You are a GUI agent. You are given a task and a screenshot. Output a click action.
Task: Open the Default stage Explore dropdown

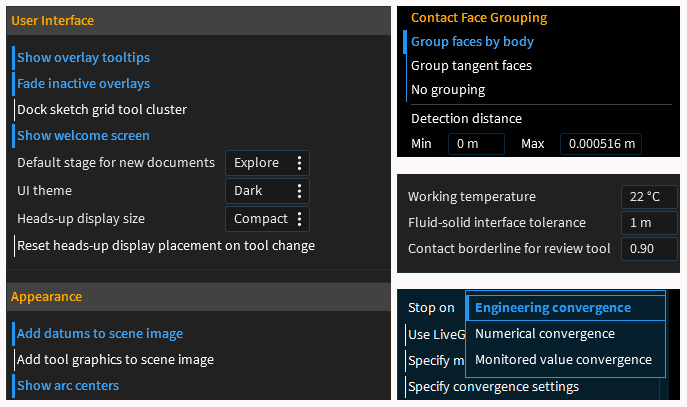click(x=267, y=163)
